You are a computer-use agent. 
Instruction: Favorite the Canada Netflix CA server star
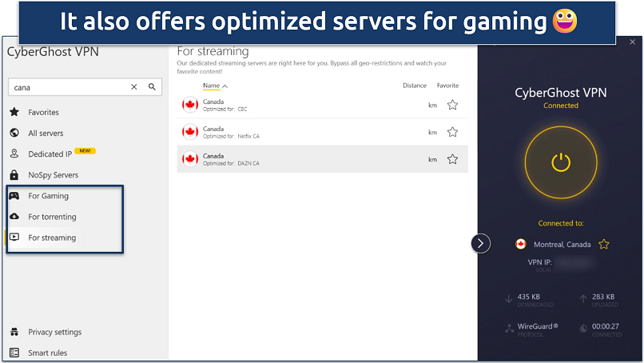(452, 132)
